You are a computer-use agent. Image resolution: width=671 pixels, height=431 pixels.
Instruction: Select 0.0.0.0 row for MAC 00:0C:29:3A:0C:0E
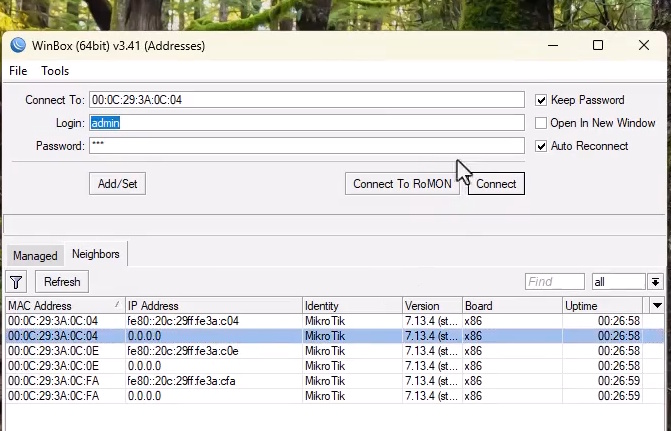[335, 366]
